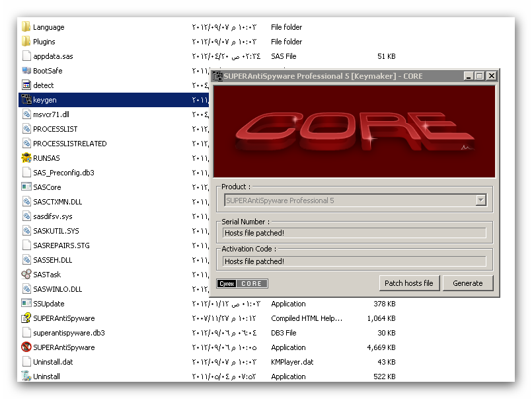Viewport: 532px width, 399px height.
Task: Click the Activation Code field
Action: [x=354, y=261]
